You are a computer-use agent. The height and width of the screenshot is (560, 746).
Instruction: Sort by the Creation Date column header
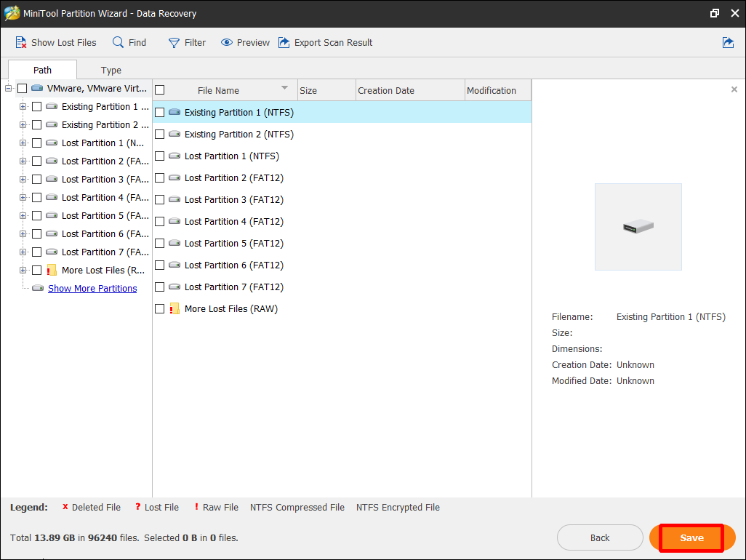click(x=410, y=90)
